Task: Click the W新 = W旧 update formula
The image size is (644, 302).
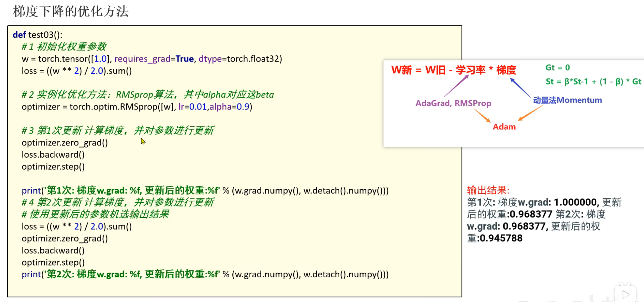Action: (x=453, y=70)
